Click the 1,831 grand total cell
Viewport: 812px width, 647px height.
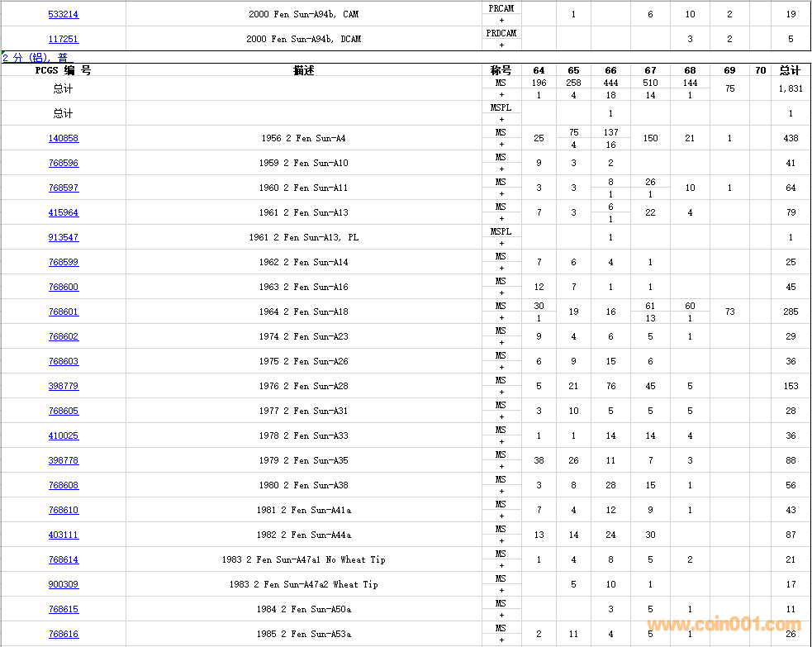(x=791, y=88)
